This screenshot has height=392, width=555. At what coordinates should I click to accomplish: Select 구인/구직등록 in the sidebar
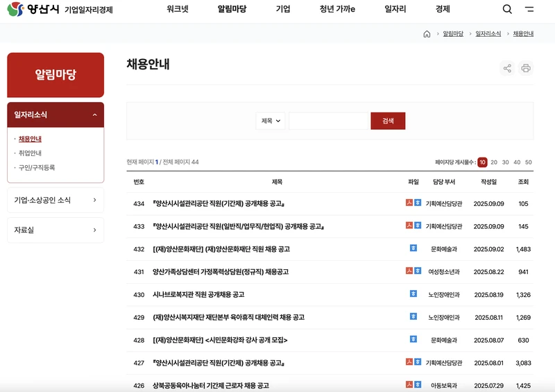click(37, 167)
